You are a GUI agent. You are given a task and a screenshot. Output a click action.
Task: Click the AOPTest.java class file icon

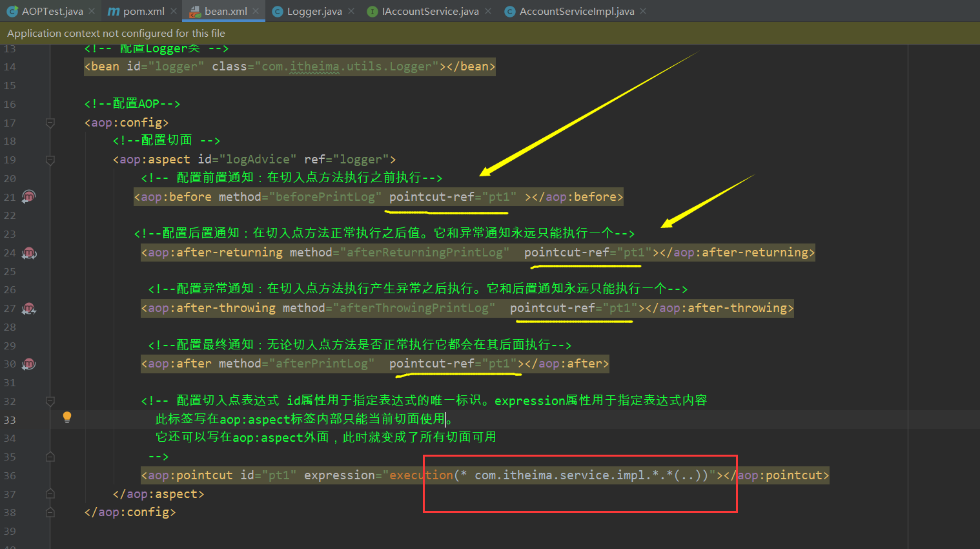click(x=12, y=11)
